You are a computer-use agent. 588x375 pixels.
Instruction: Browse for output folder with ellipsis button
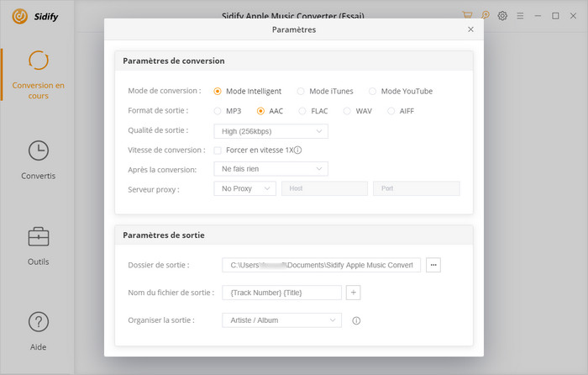click(x=433, y=265)
